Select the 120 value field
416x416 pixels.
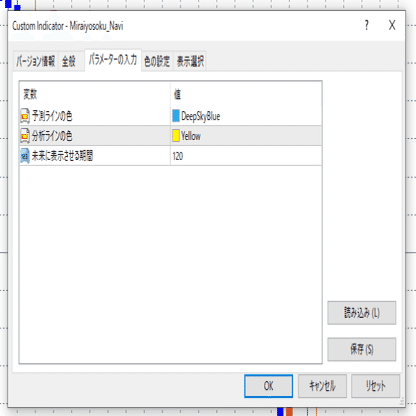[246, 156]
